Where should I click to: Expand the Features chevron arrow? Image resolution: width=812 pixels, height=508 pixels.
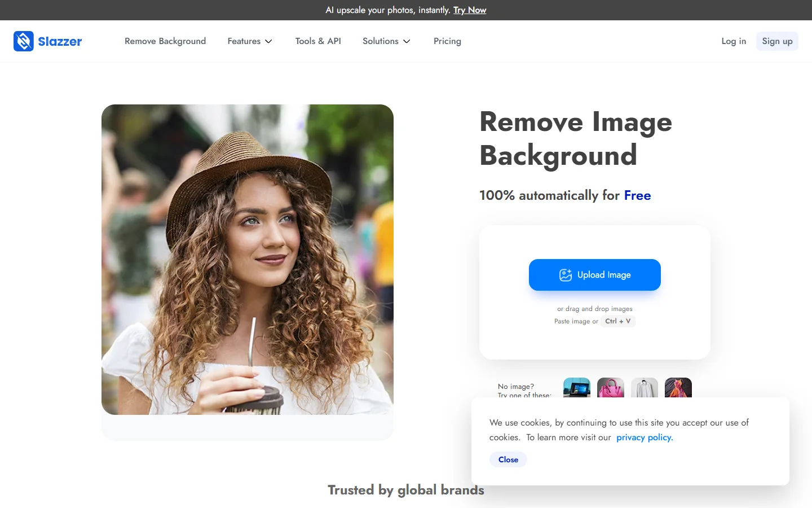[269, 42]
